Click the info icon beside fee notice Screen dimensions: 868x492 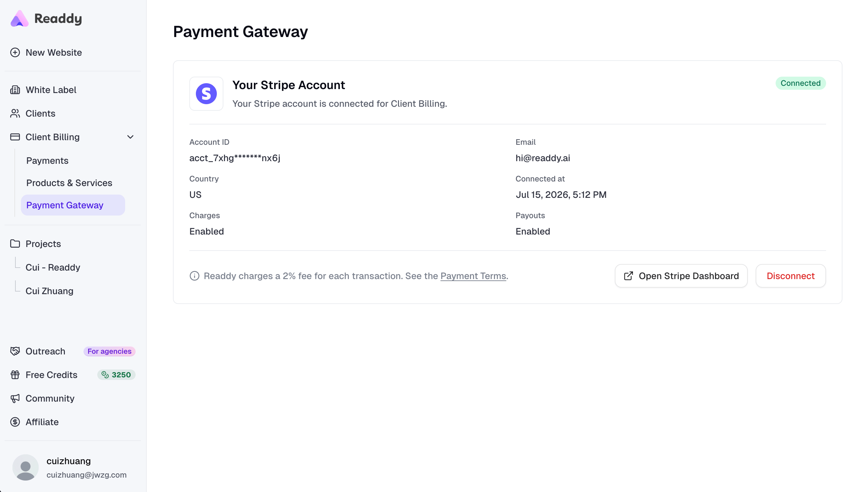coord(194,276)
